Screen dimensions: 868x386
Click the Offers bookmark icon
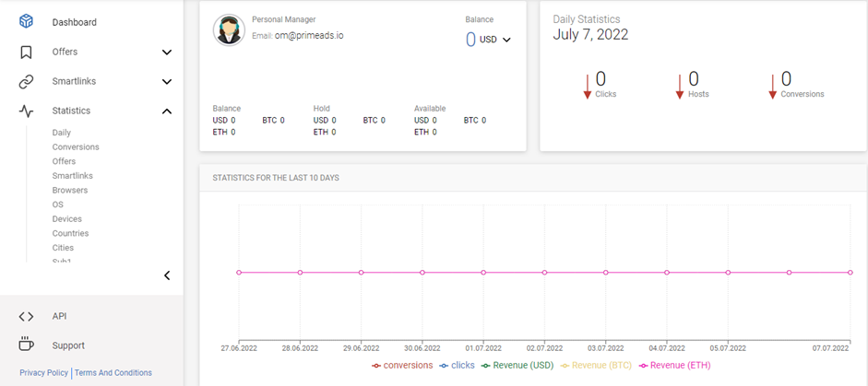click(26, 52)
